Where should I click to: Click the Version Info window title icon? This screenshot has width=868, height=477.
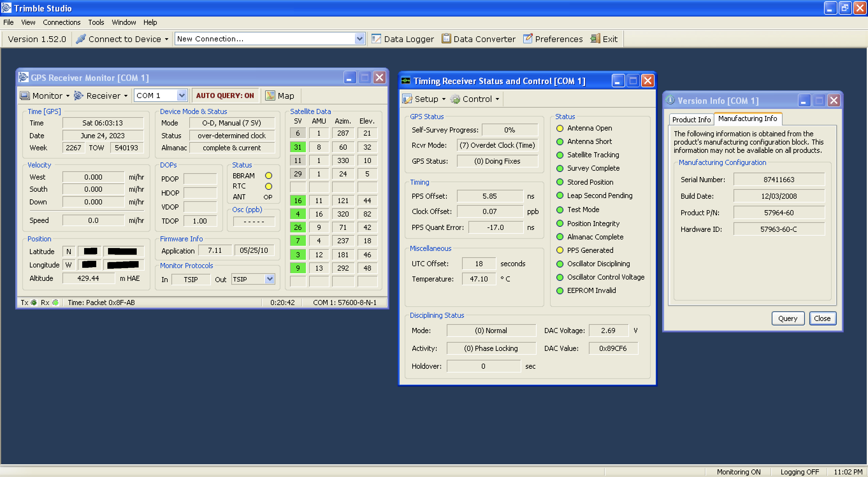670,100
